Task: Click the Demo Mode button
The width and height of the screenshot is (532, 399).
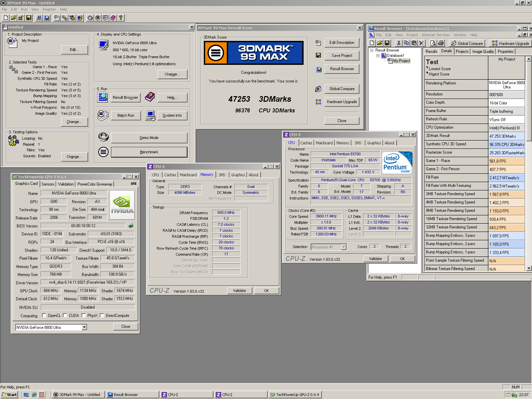Action: pyautogui.click(x=149, y=138)
